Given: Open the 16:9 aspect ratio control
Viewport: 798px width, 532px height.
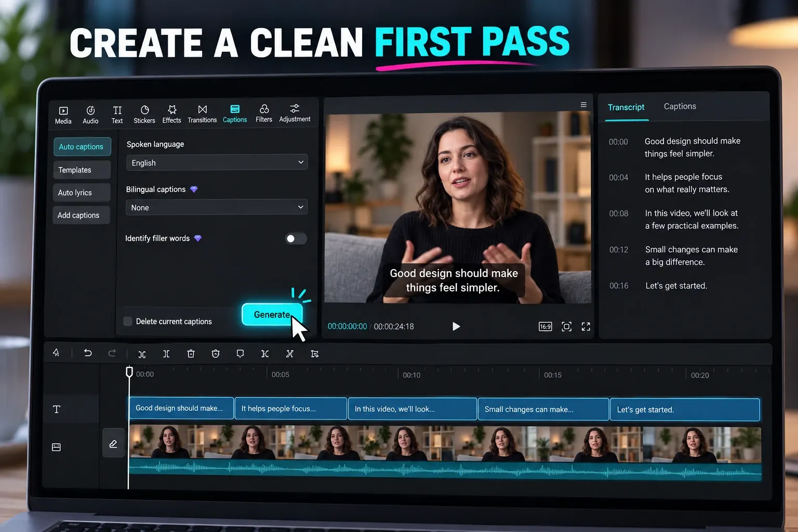Looking at the screenshot, I should coord(545,326).
